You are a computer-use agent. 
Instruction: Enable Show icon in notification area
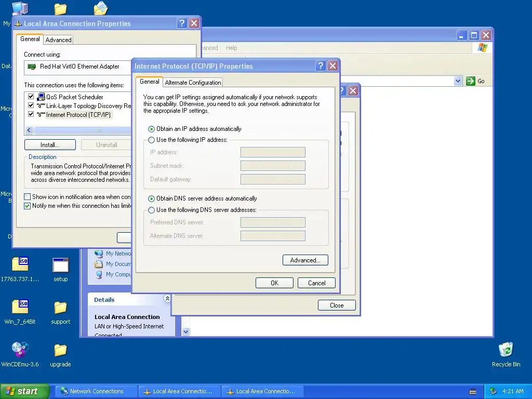[28, 197]
